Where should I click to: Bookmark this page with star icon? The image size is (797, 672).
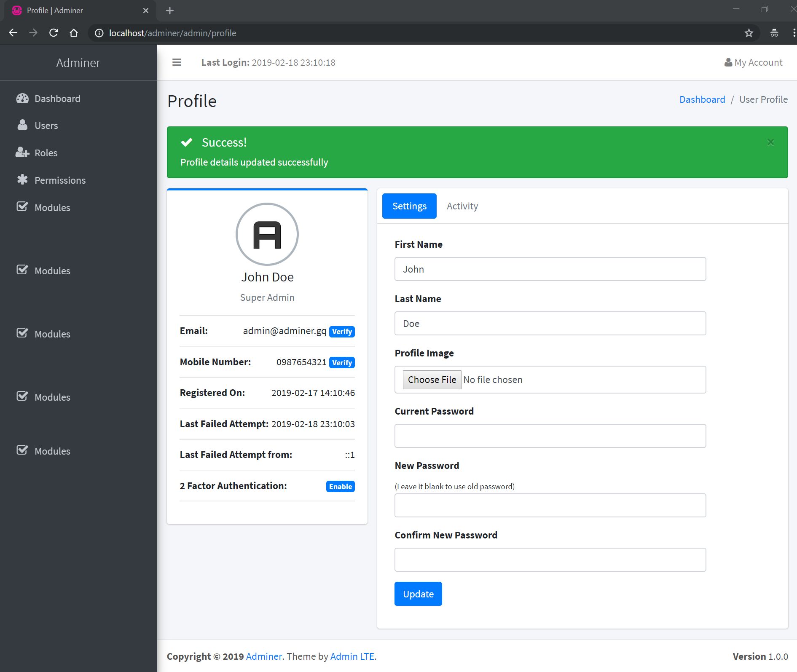(x=749, y=33)
